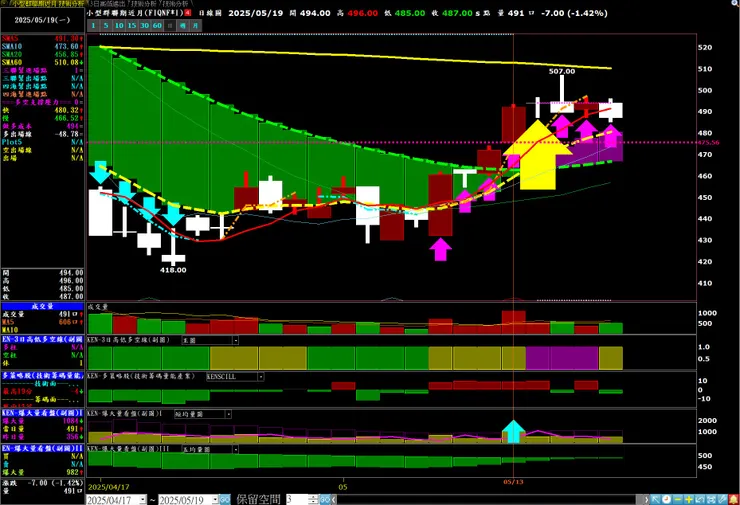Screen dimensions: 740x505
Task: Click the 多策略股 indicator header
Action: pyautogui.click(x=42, y=376)
